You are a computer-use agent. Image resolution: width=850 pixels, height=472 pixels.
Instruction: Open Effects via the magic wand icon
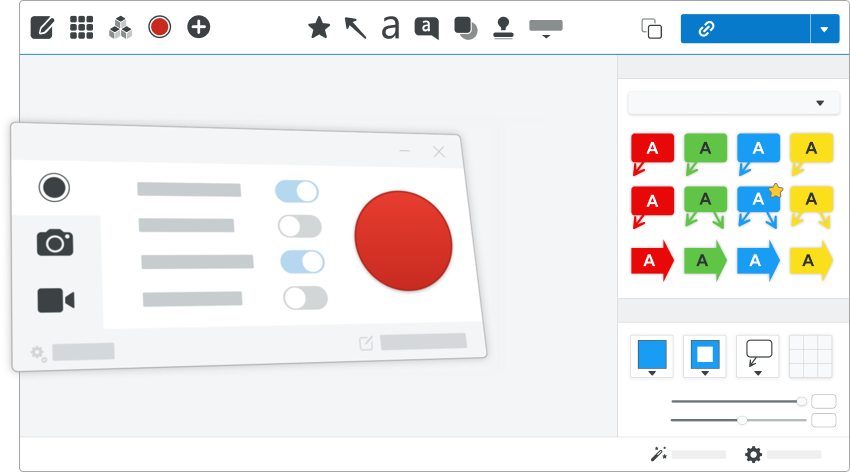[x=659, y=454]
